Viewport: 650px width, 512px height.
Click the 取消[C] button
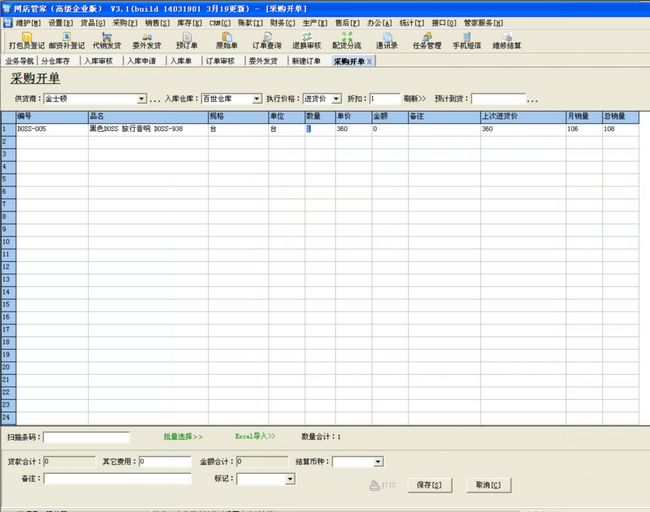(x=488, y=485)
